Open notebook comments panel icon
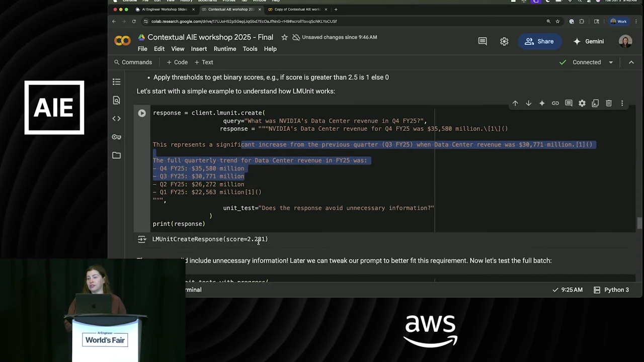Viewport: 644px width, 362px height. (x=482, y=41)
